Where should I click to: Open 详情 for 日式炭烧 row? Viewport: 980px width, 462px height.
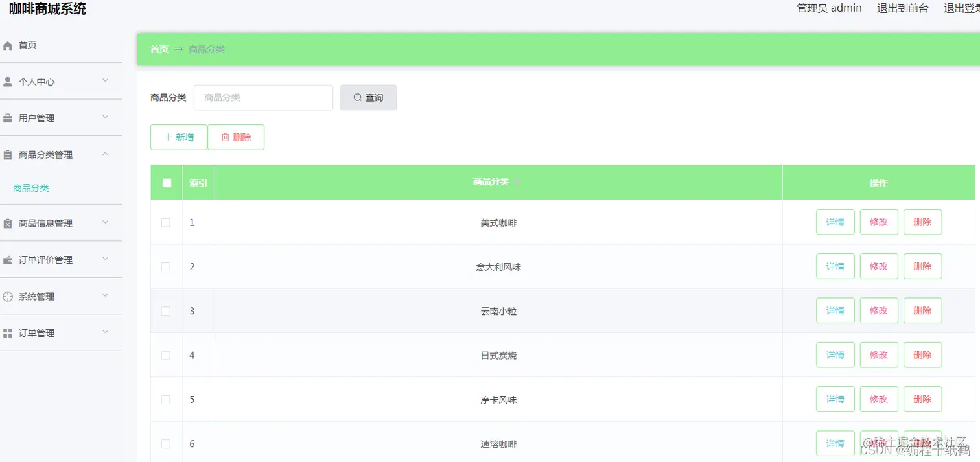point(835,355)
